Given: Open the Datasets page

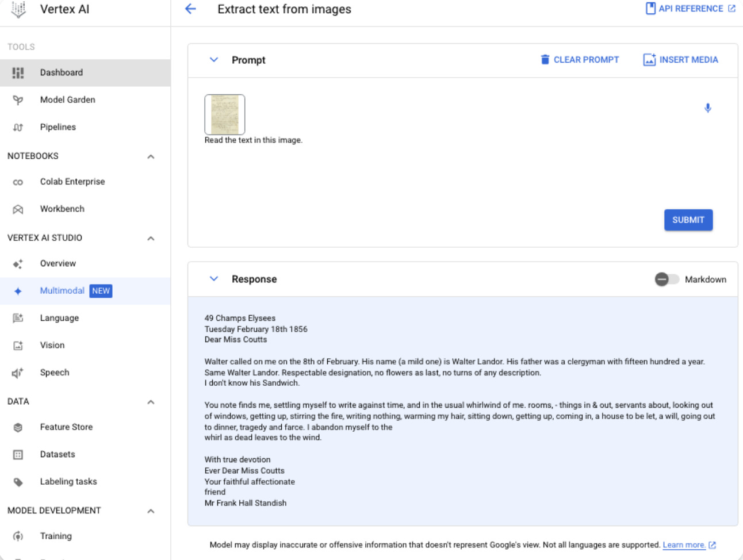Looking at the screenshot, I should tap(85, 455).
